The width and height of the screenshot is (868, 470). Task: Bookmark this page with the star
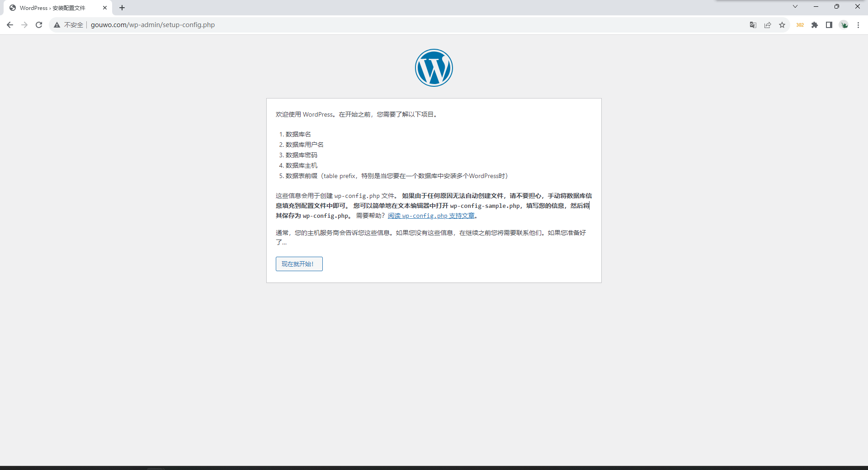point(782,25)
